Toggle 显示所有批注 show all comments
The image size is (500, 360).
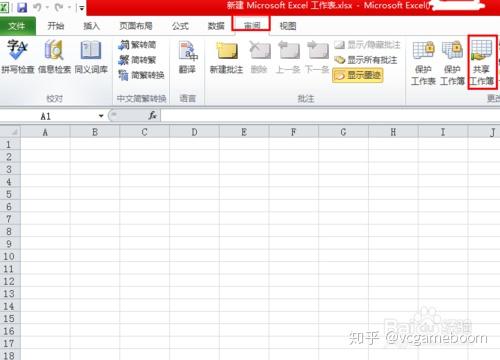(366, 60)
